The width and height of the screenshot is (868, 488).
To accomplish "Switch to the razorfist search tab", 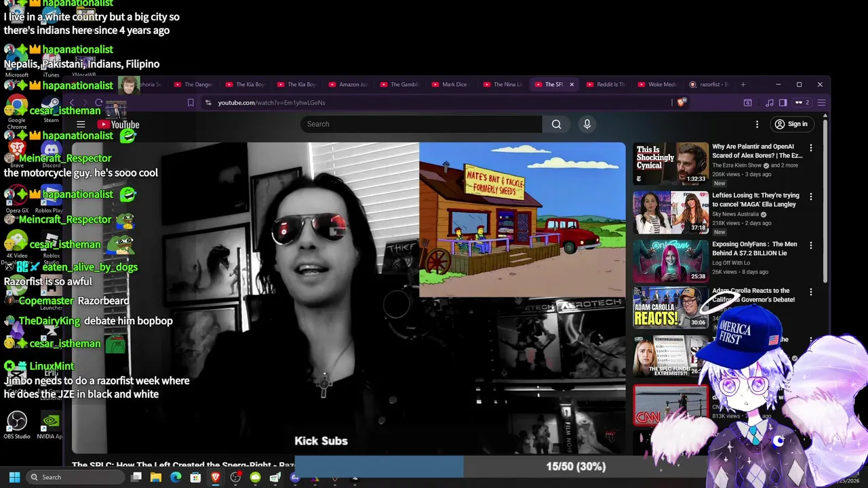I will [x=709, y=85].
